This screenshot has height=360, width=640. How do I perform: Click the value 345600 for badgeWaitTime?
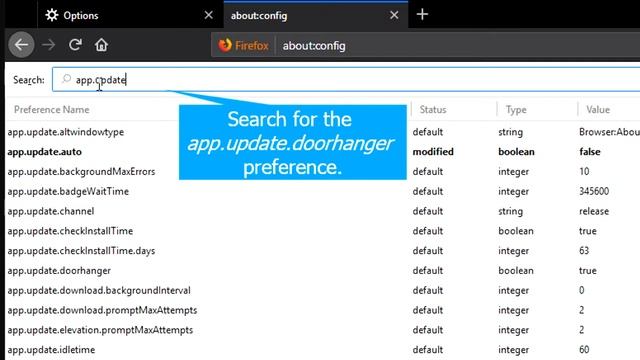[594, 191]
